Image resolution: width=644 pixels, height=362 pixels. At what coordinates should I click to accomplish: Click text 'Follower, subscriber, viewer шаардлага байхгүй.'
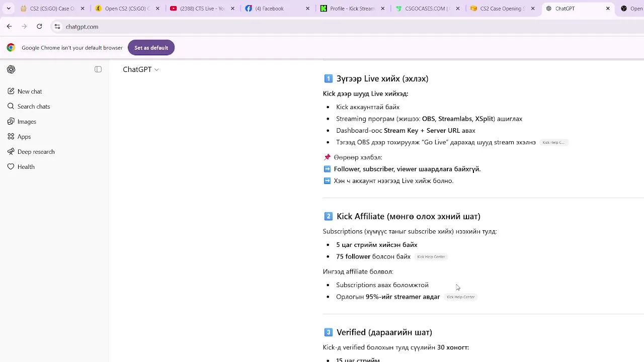[x=407, y=169]
